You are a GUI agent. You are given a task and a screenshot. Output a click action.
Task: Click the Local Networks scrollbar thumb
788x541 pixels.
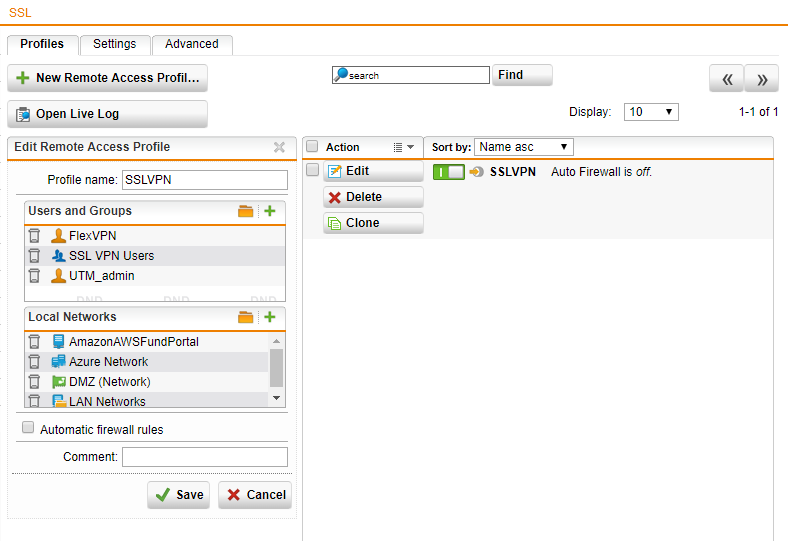276,368
